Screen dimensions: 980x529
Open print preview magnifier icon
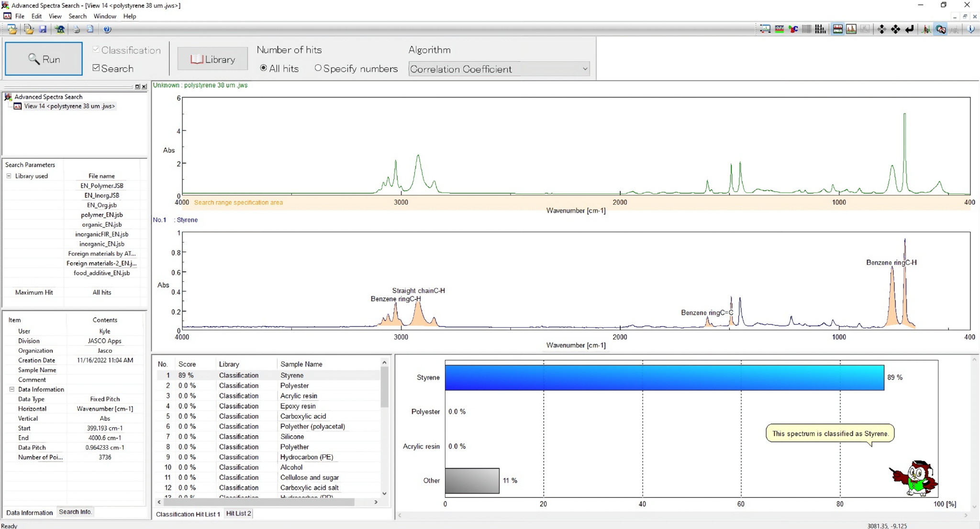(90, 29)
